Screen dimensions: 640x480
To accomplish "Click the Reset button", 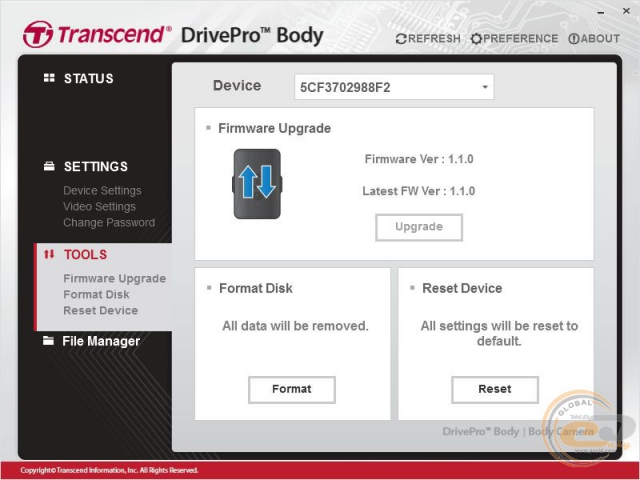I will pyautogui.click(x=495, y=389).
